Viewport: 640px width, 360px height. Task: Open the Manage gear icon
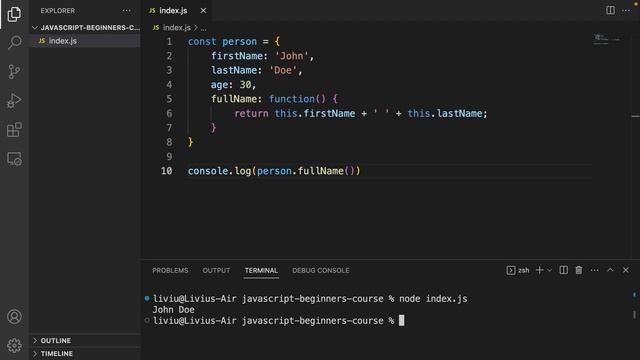point(14,345)
